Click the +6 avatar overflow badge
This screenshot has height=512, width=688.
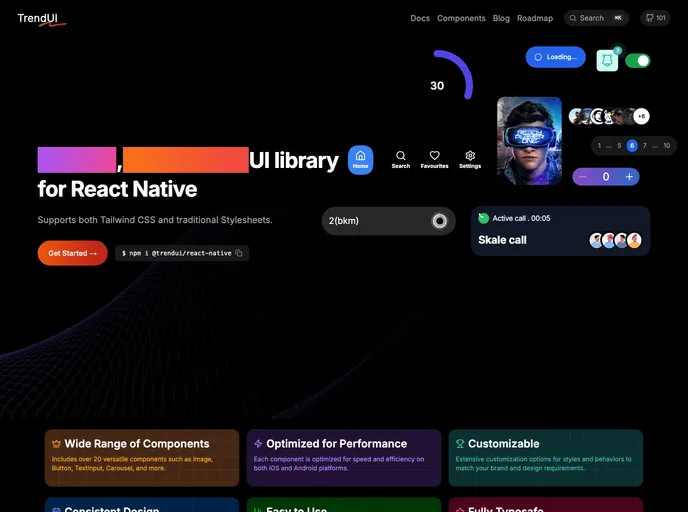pos(641,116)
